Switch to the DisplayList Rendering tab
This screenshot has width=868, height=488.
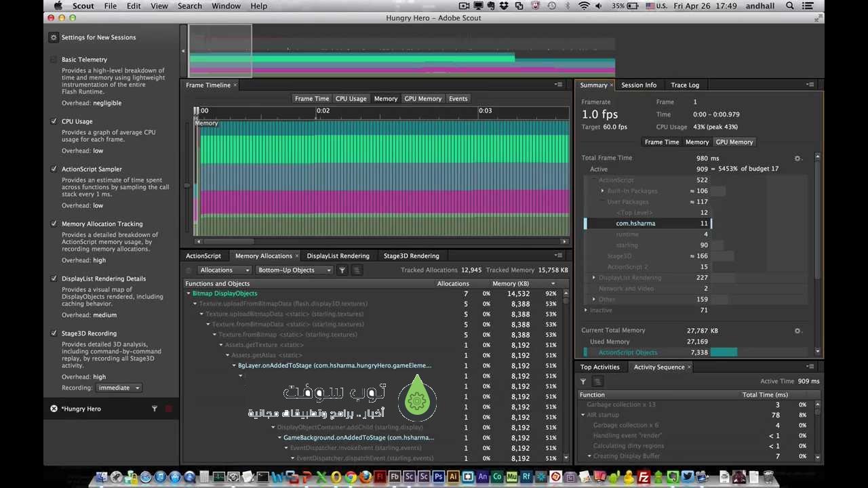338,256
